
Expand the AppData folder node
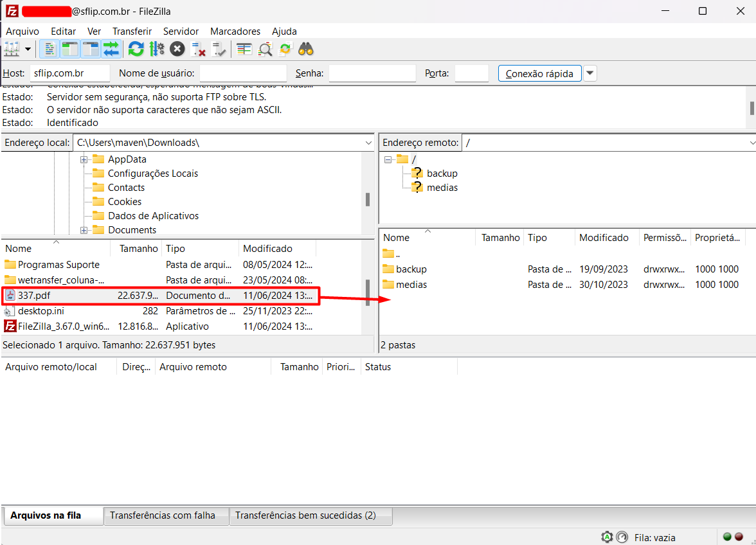coord(84,159)
